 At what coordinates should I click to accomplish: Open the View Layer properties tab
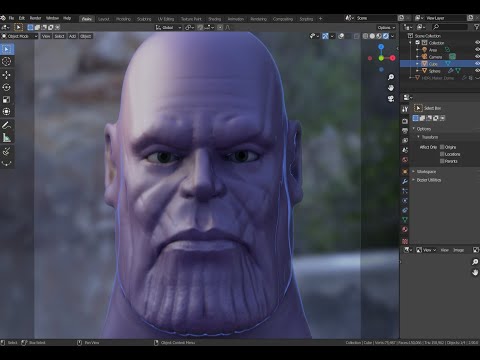click(405, 141)
